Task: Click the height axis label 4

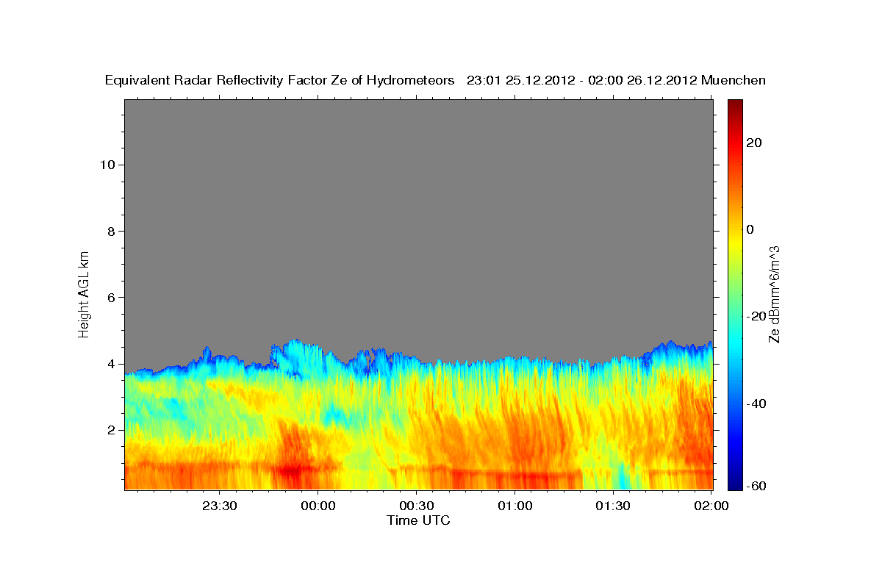Action: coord(110,364)
